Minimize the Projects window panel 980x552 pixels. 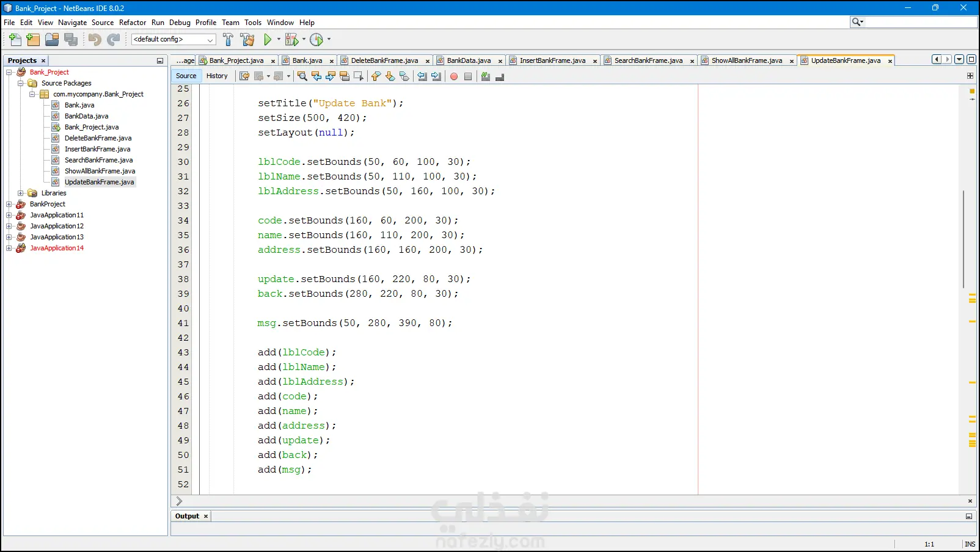[160, 60]
